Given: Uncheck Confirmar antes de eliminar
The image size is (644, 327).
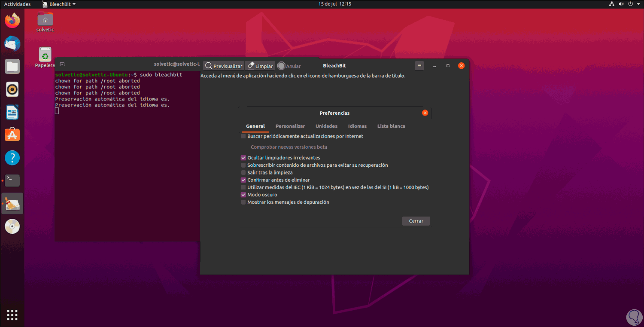Looking at the screenshot, I should (243, 180).
